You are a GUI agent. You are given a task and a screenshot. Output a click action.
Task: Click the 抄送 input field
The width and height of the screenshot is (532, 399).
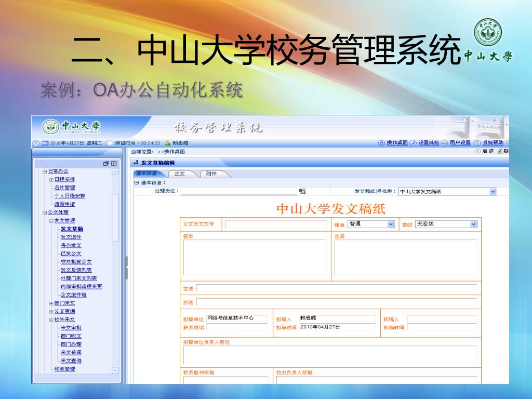[337, 302]
